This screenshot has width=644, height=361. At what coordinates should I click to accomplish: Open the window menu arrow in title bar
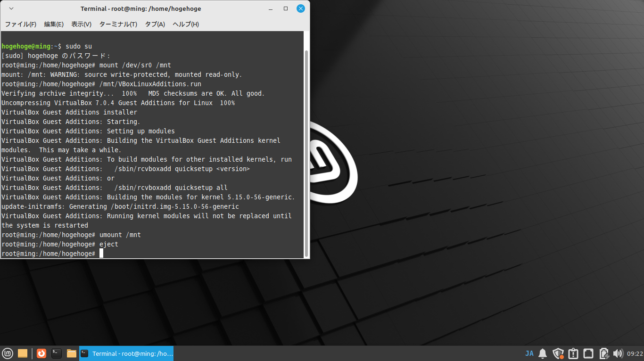pos(11,8)
